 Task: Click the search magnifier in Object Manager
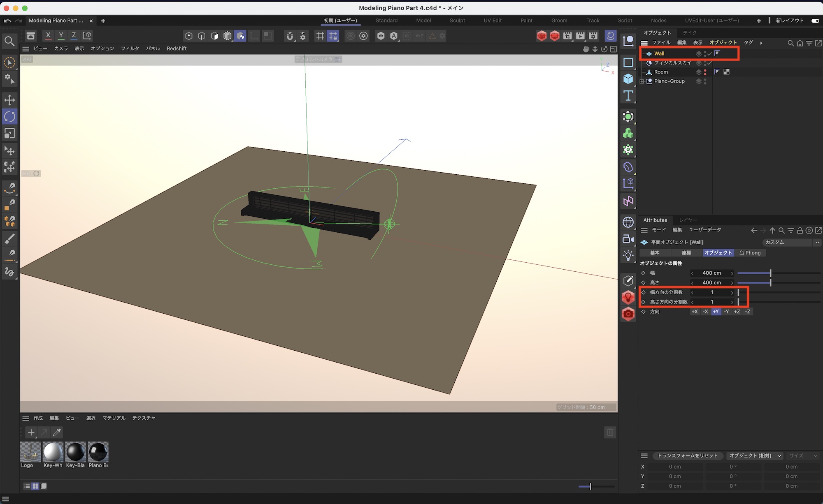790,43
